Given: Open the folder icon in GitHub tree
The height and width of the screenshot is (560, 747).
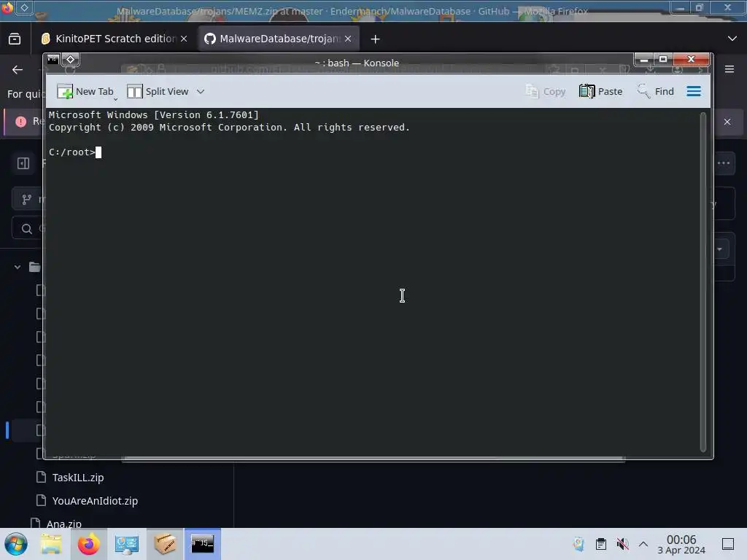Looking at the screenshot, I should [35, 267].
